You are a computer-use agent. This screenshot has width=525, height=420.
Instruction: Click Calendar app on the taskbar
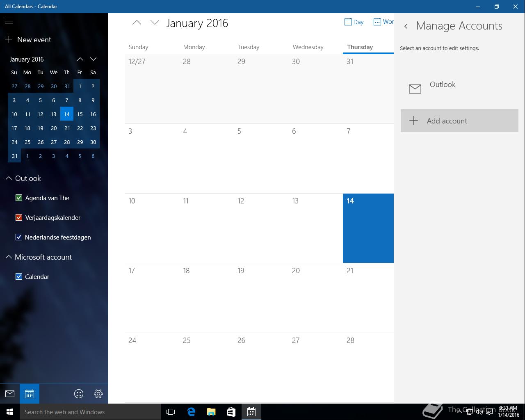coord(251,412)
